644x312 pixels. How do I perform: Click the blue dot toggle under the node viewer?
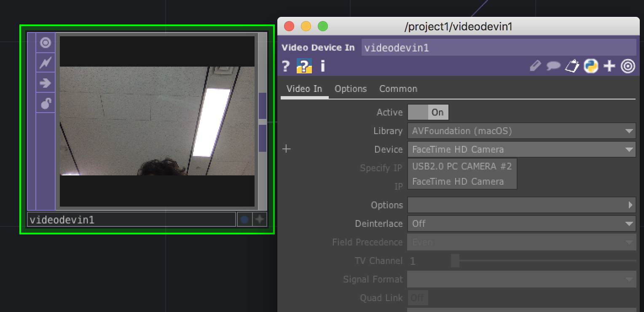tap(244, 219)
